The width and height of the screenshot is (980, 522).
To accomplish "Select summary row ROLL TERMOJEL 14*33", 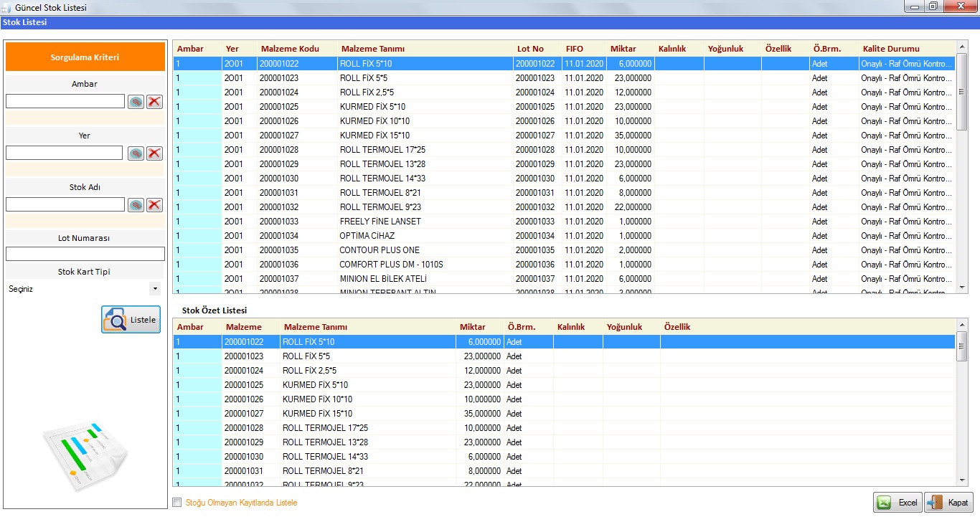I will pos(564,457).
